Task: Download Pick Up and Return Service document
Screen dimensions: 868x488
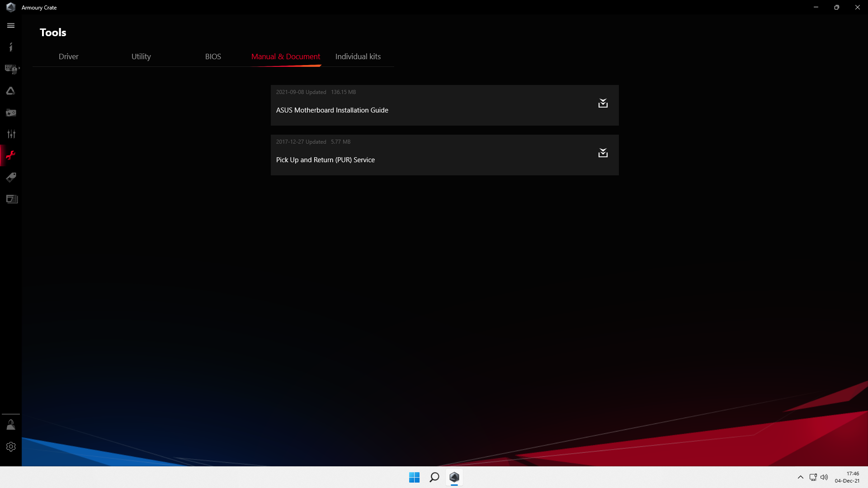Action: point(603,153)
